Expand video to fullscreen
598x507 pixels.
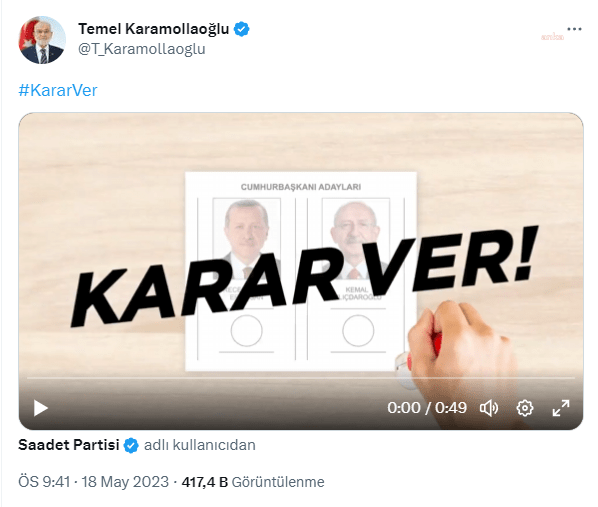(561, 408)
